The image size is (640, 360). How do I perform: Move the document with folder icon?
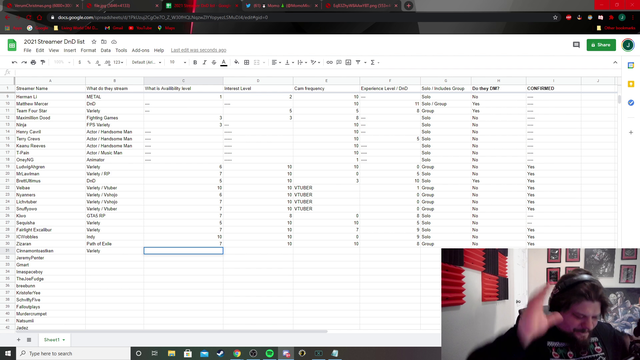pos(104,42)
